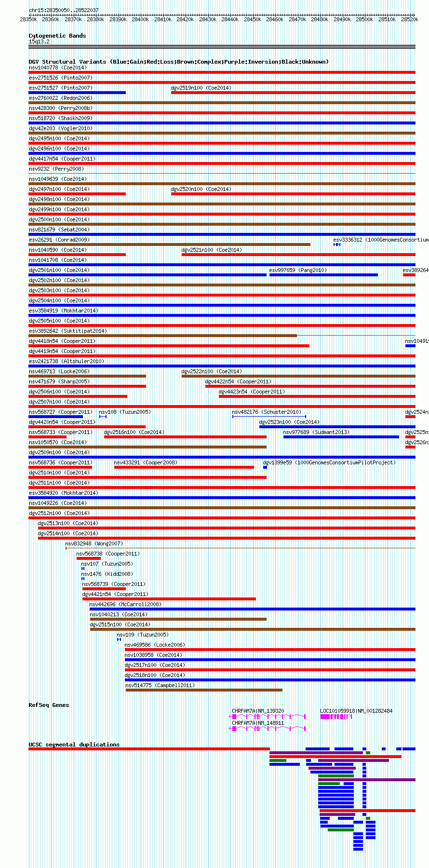Open gene LOC101059918|NM_001282484

pos(357,711)
